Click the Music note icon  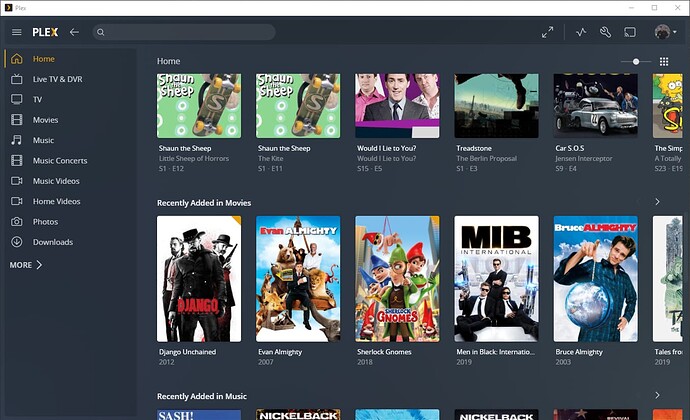17,140
